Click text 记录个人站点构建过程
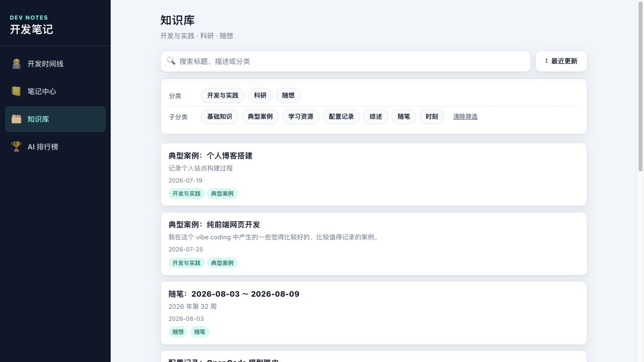644x362 pixels. coord(201,168)
